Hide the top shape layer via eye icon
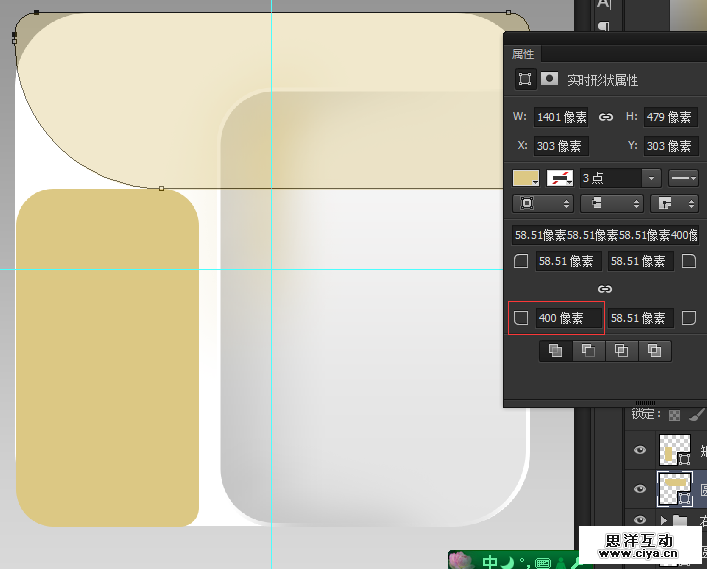Screen dimensions: 707x569 tap(640, 450)
